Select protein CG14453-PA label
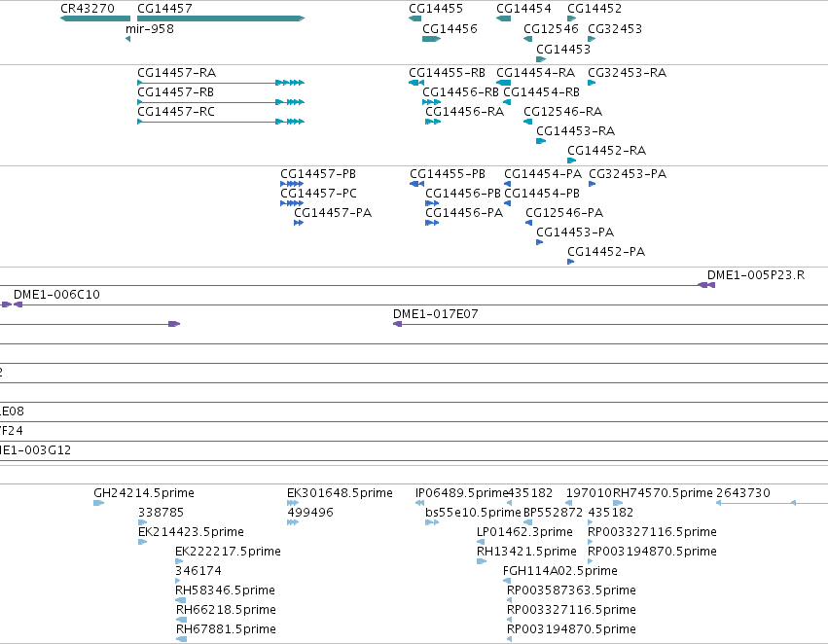The height and width of the screenshot is (644, 828). pyautogui.click(x=575, y=233)
